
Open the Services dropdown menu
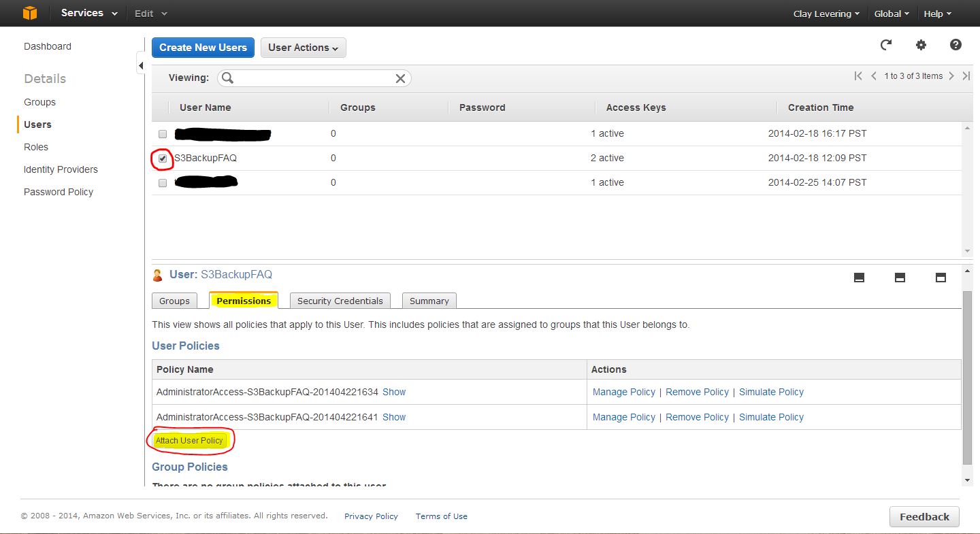(x=88, y=13)
